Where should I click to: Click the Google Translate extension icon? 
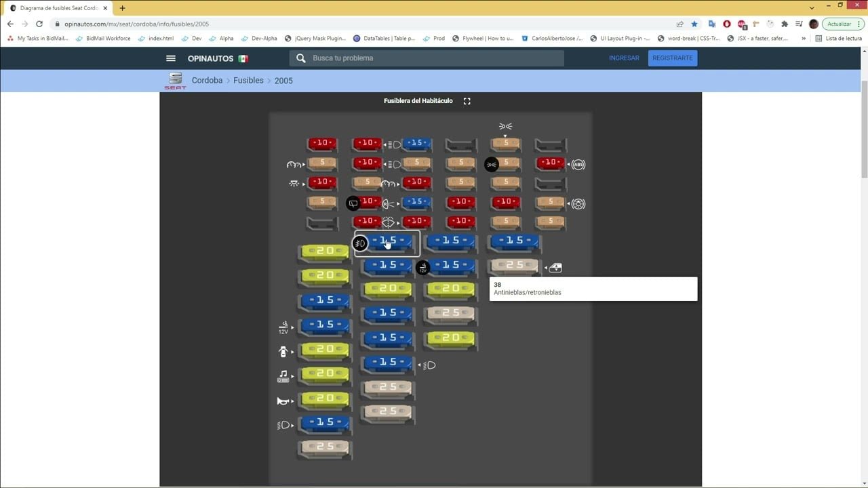711,24
